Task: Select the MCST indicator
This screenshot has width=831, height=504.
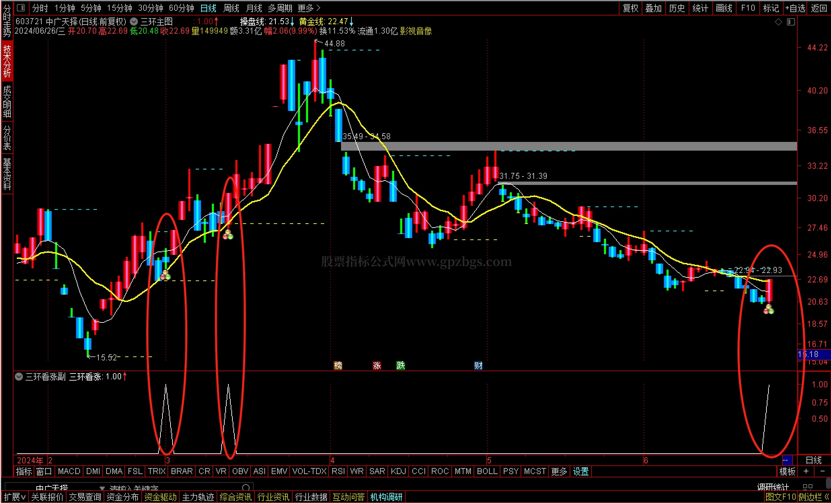Action: [x=535, y=471]
